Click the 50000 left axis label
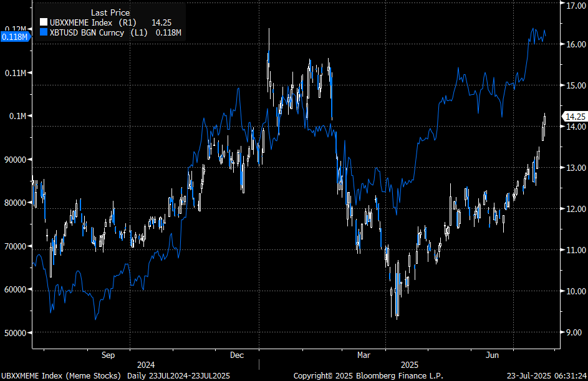 point(15,333)
